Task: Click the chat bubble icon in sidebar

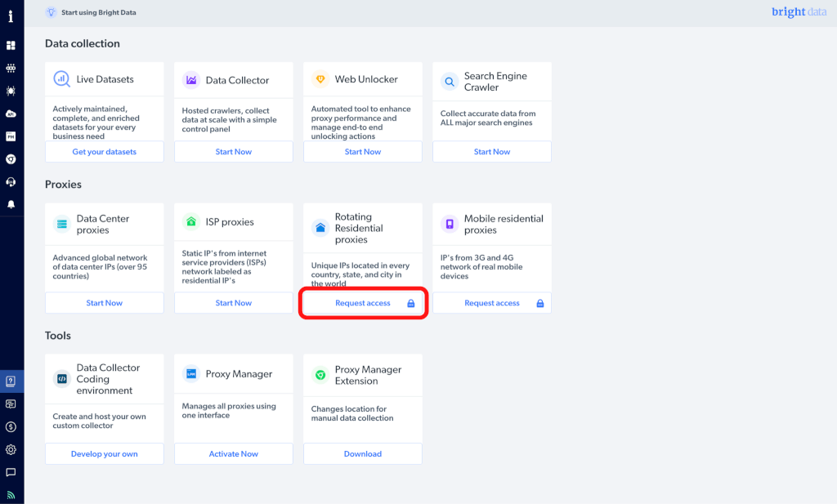Action: (11, 472)
